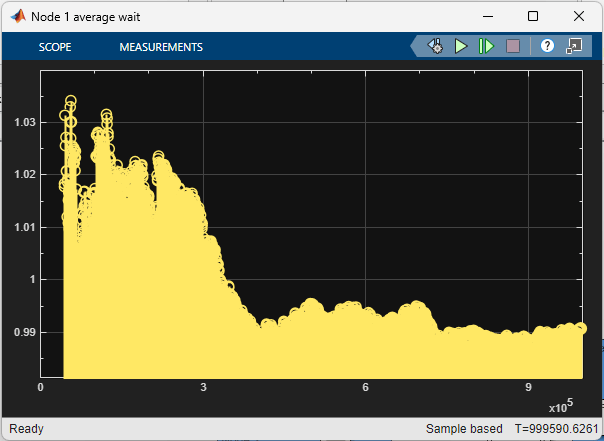Viewport: 604px width, 441px height.
Task: Open model settings gear icon
Action: pyautogui.click(x=435, y=46)
